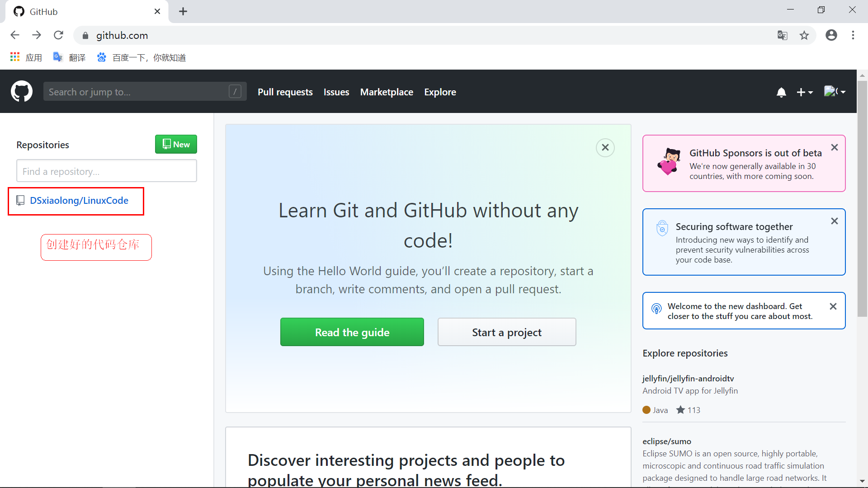Click the translate page icon in address bar
868x488 pixels.
point(782,35)
